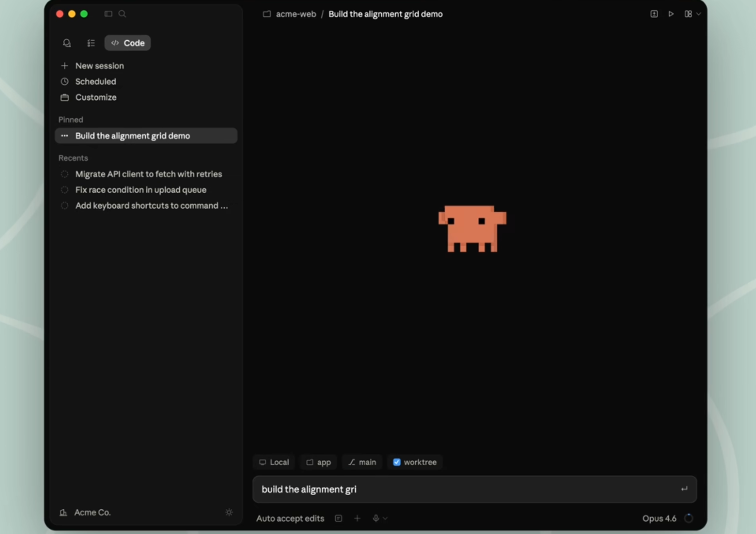Open the layout panel icon in top bar
Screen dimensions: 756x534
point(688,14)
